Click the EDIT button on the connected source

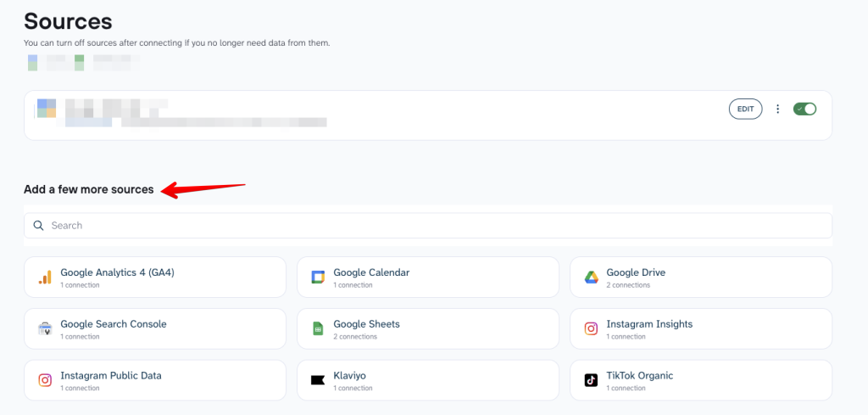(x=746, y=109)
